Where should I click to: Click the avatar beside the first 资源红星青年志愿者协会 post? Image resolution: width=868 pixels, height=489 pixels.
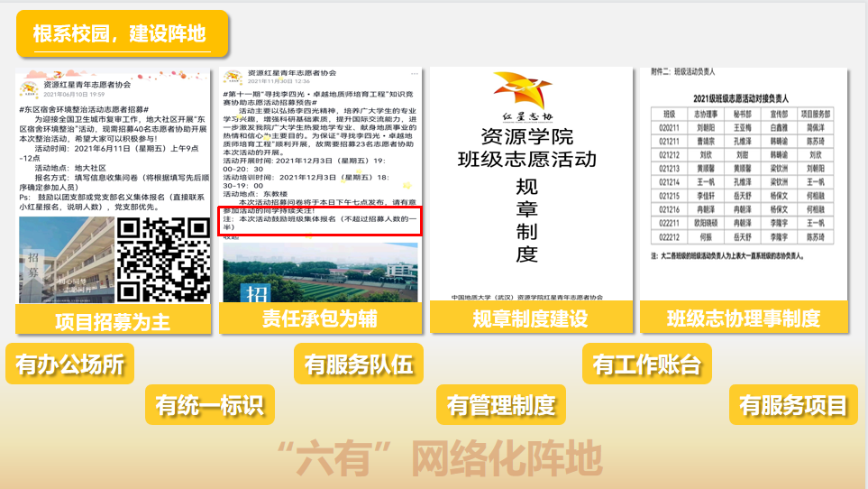pyautogui.click(x=31, y=86)
